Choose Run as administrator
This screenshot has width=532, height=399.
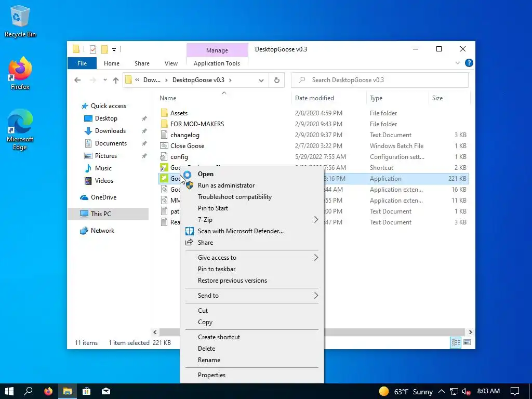[252, 185]
